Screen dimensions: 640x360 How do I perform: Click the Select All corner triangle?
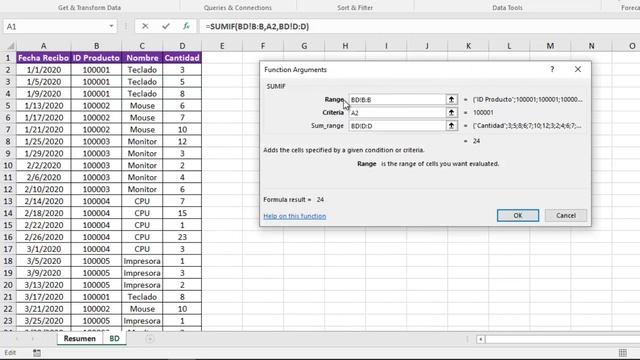[11, 46]
